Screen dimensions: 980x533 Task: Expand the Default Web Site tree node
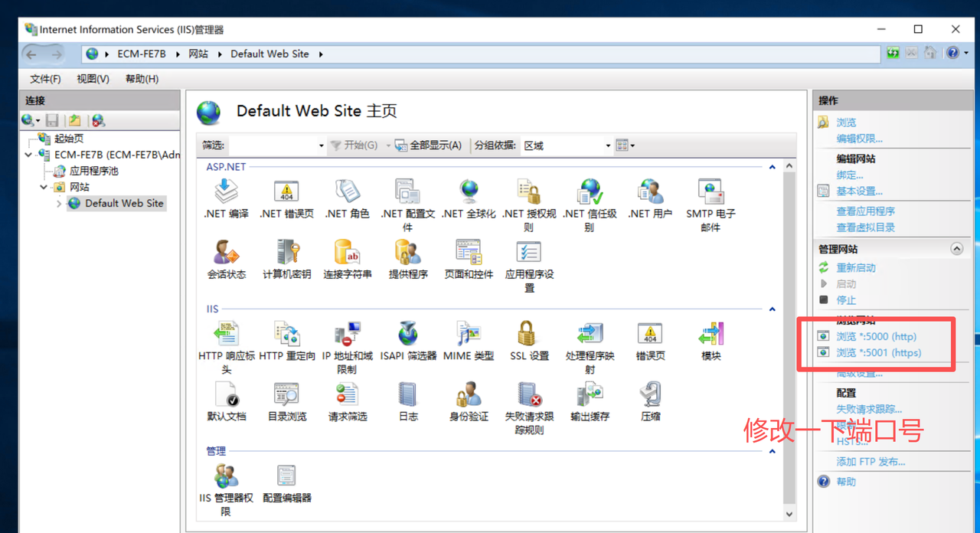pos(59,204)
